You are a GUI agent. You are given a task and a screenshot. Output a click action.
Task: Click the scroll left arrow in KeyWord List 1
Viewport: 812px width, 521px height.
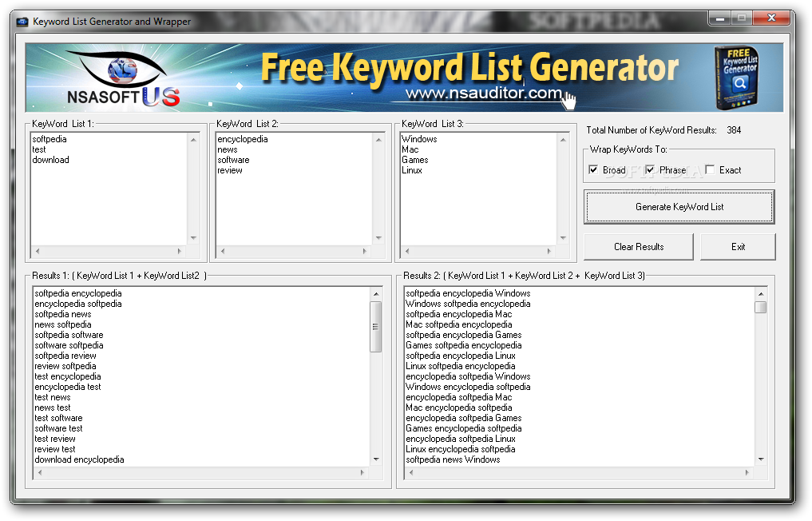[37, 251]
